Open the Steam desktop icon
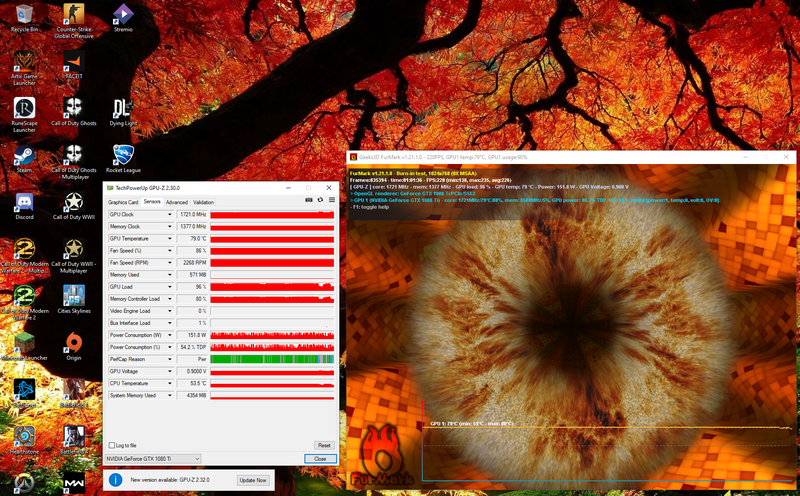 click(24, 159)
